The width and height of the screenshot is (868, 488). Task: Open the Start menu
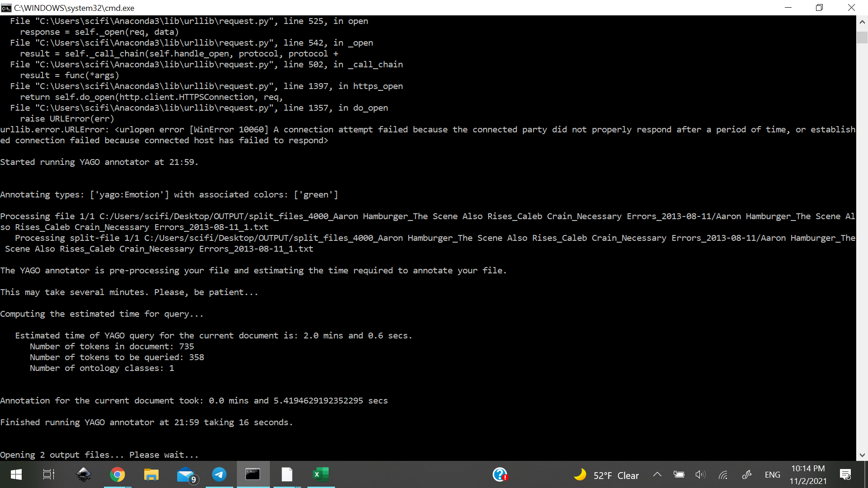pyautogui.click(x=16, y=474)
